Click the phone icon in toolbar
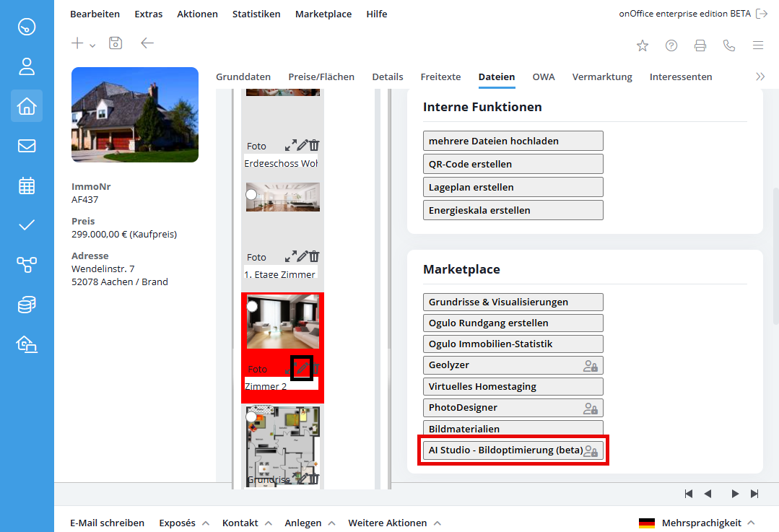Image resolution: width=779 pixels, height=532 pixels. 729,45
